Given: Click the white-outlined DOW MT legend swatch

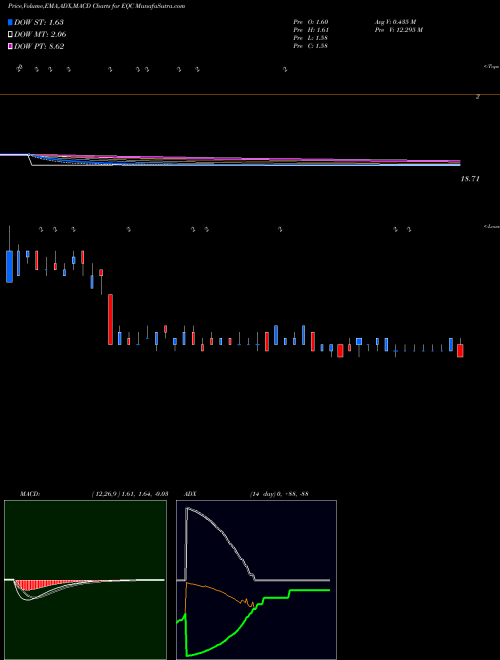Looking at the screenshot, I should (10, 35).
